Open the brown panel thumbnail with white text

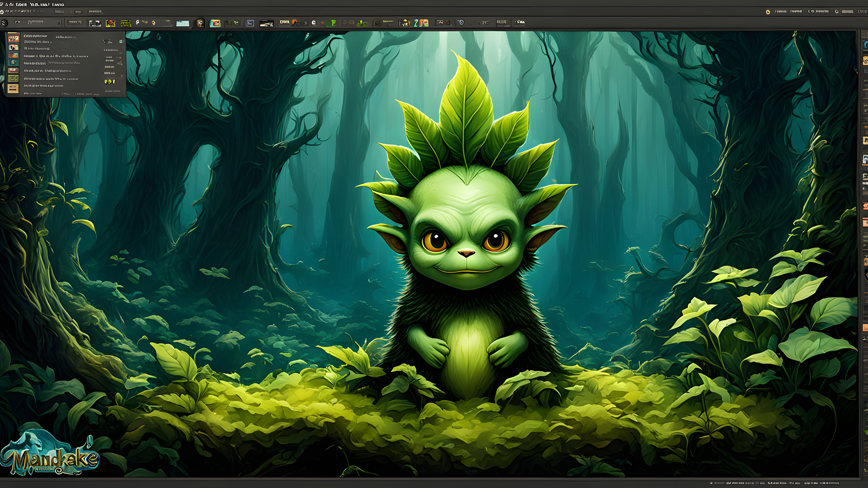point(13,70)
